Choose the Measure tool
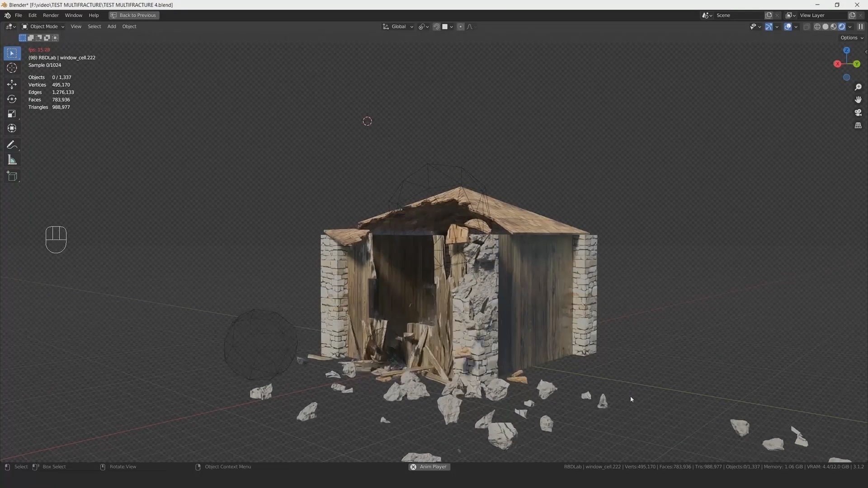The height and width of the screenshot is (488, 868). 12,160
